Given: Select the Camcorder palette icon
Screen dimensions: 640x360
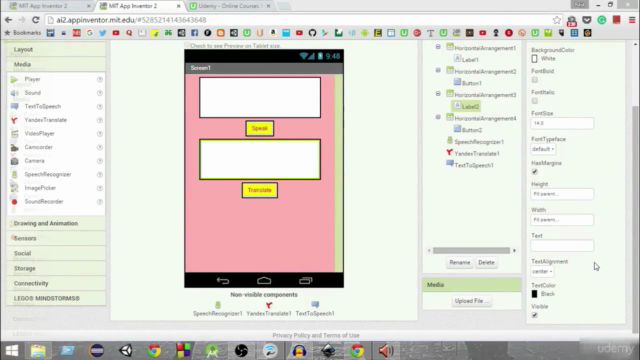Looking at the screenshot, I should tap(14, 147).
